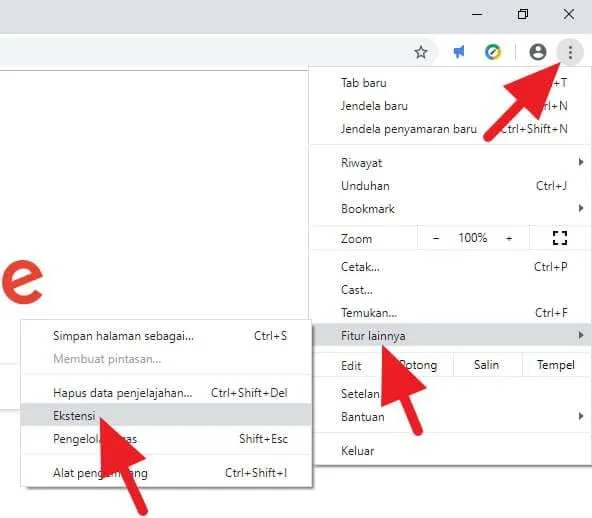Open Unduhan downloads entry
The height and width of the screenshot is (518, 592).
click(x=450, y=186)
